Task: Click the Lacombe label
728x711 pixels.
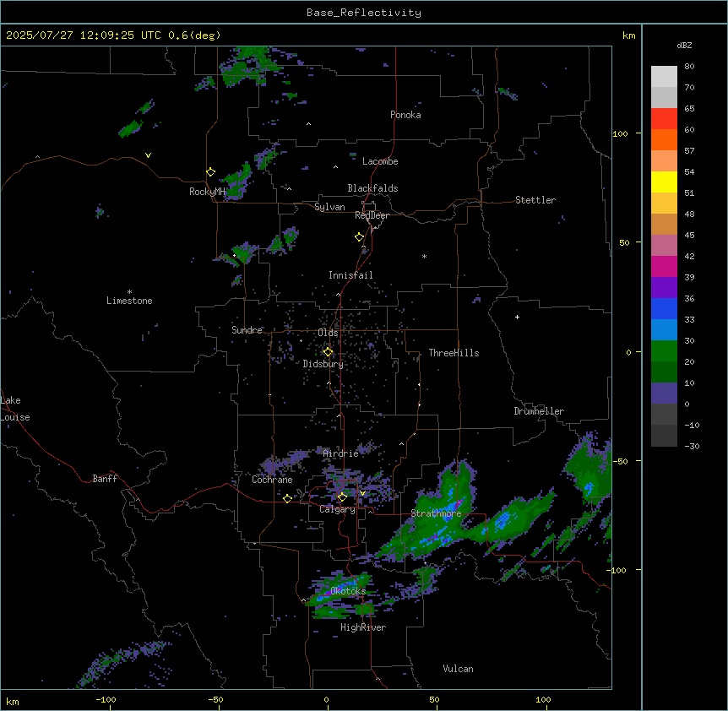Action: pos(380,161)
